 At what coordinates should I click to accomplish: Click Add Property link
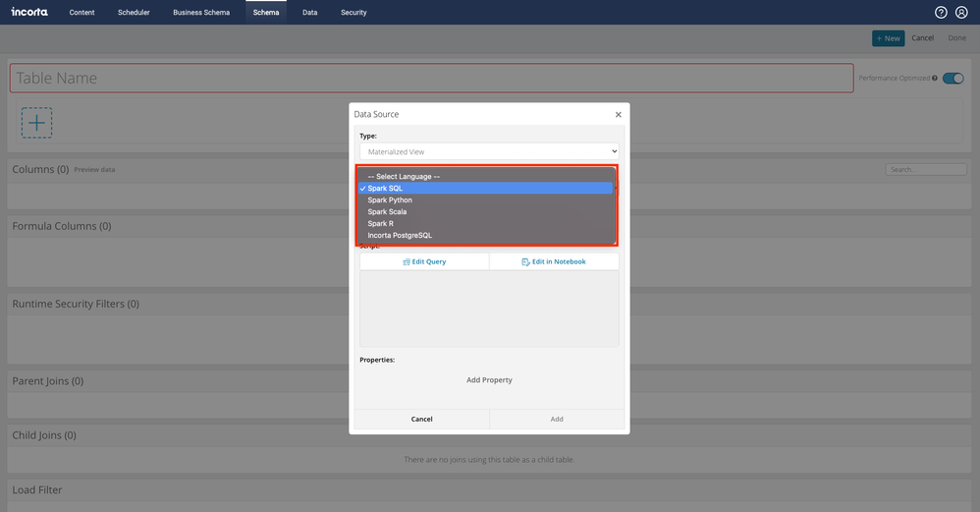(x=489, y=380)
